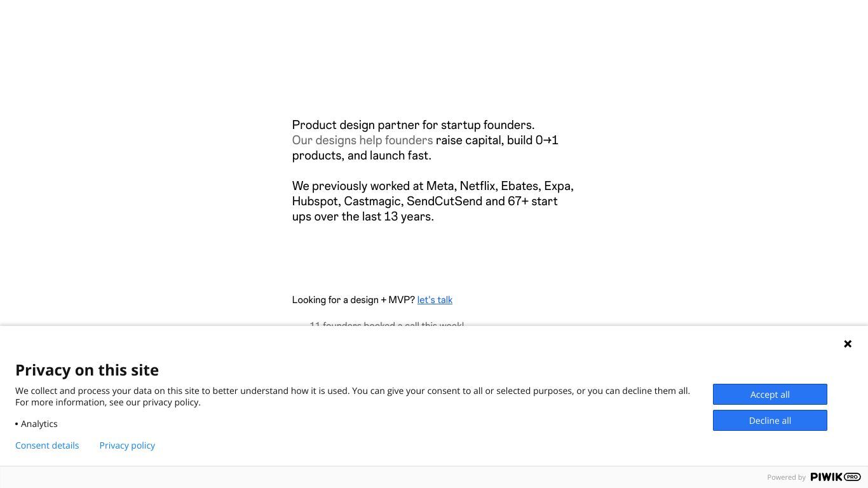Click the Piwik PRO logo
Image resolution: width=868 pixels, height=488 pixels.
[x=836, y=477]
